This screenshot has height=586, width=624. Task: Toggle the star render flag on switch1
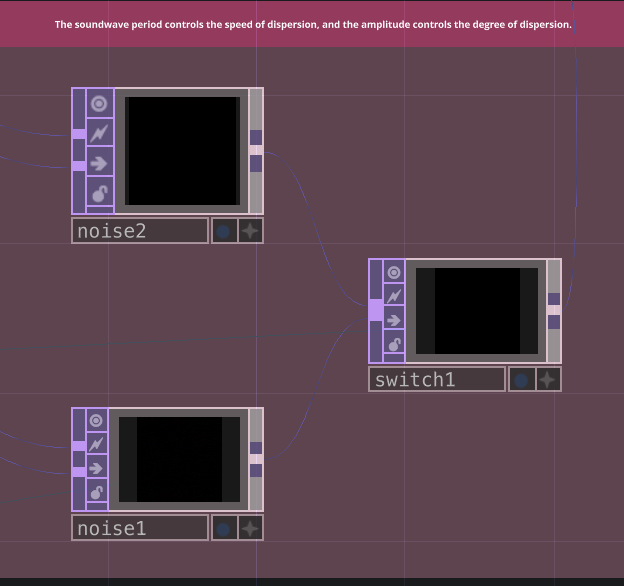548,380
